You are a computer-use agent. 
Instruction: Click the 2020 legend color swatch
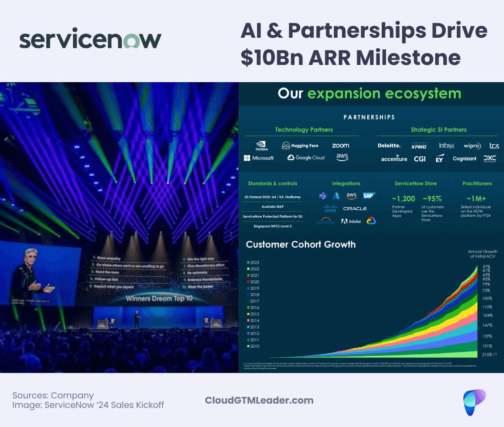(x=248, y=282)
